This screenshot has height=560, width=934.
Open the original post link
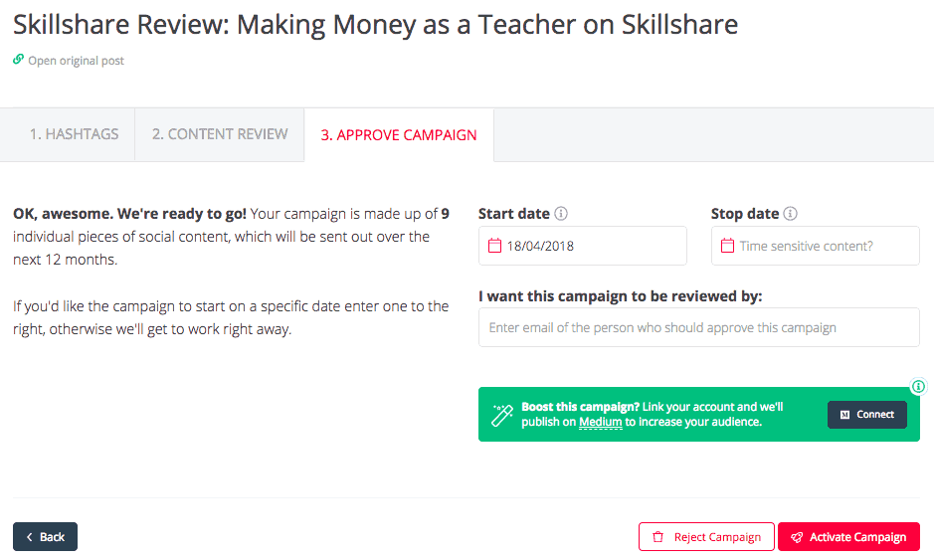[76, 60]
